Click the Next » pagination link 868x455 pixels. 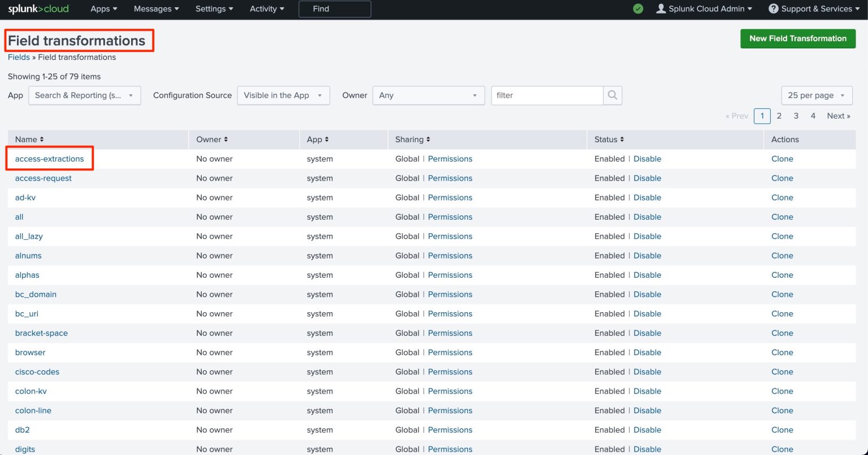pos(839,116)
